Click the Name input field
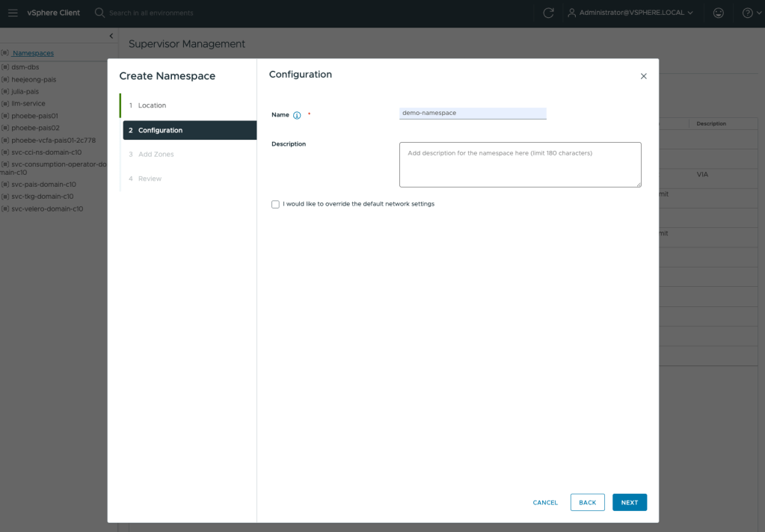 (473, 113)
